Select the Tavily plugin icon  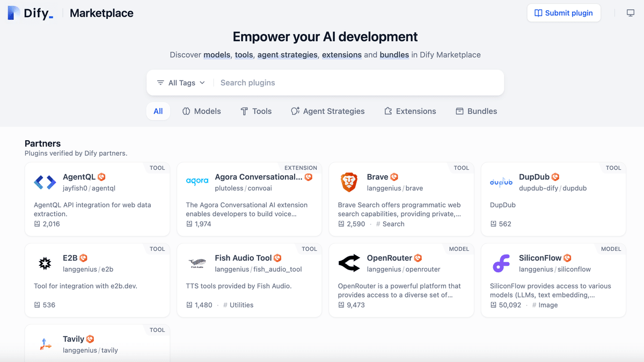45,344
